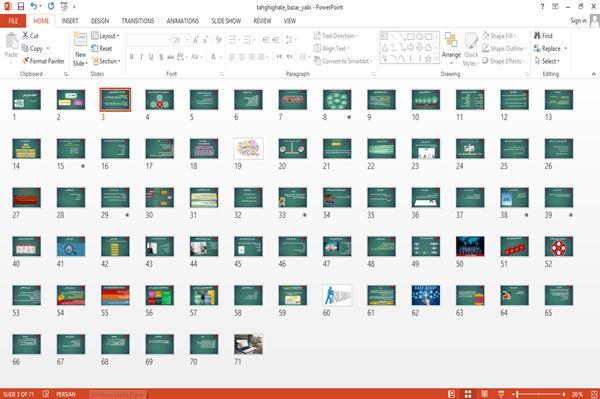Toggle text Shadow formatting

[x=161, y=57]
